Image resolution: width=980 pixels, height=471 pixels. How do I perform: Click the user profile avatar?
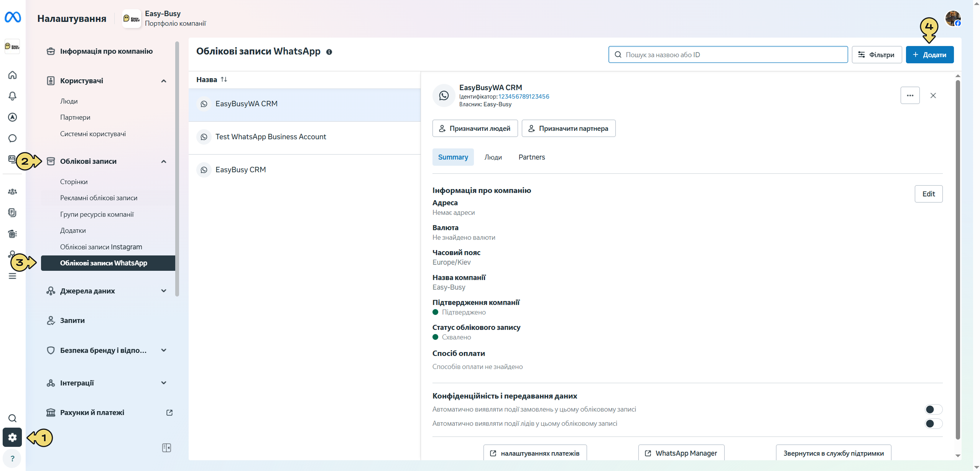pyautogui.click(x=953, y=18)
